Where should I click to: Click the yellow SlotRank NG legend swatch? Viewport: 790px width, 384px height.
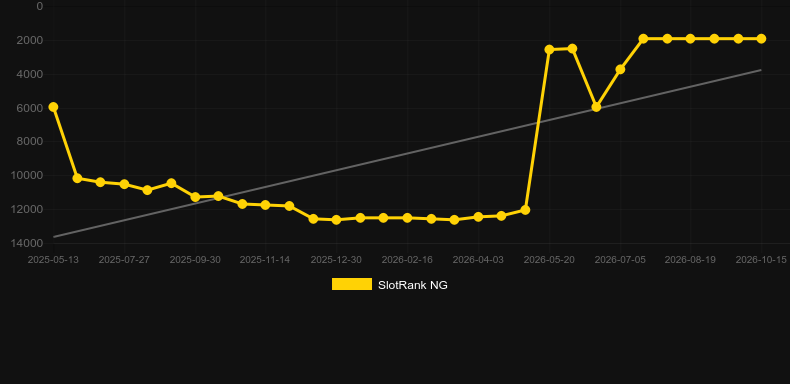point(352,284)
